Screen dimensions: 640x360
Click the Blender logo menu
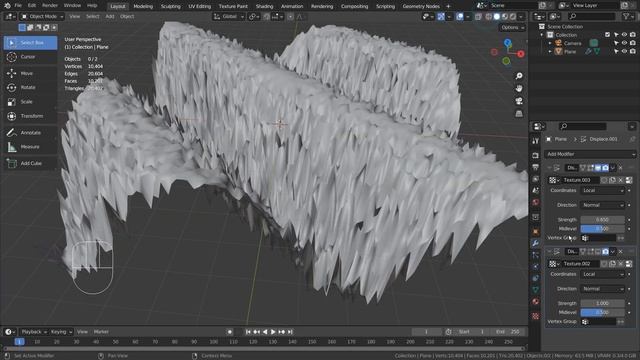coord(7,6)
